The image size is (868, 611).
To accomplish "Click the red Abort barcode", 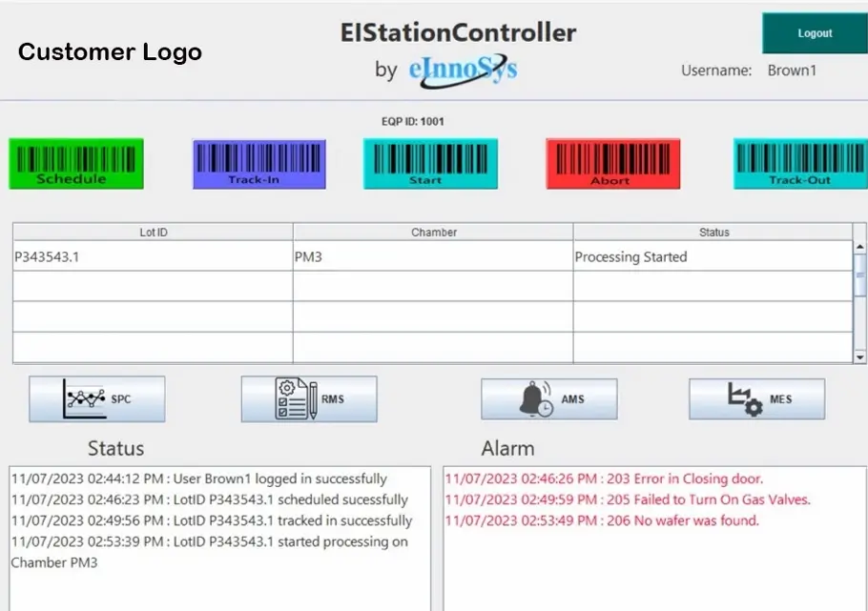I will click(x=611, y=162).
